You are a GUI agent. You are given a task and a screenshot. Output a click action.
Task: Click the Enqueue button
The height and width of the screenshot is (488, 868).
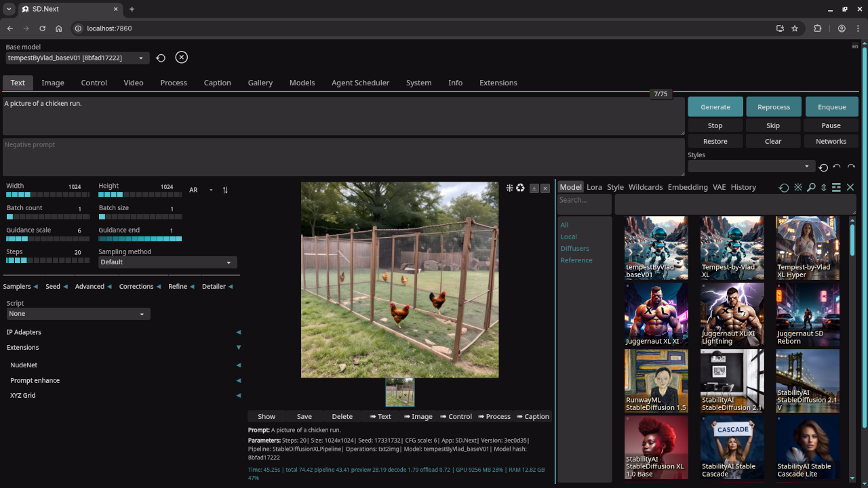831,107
